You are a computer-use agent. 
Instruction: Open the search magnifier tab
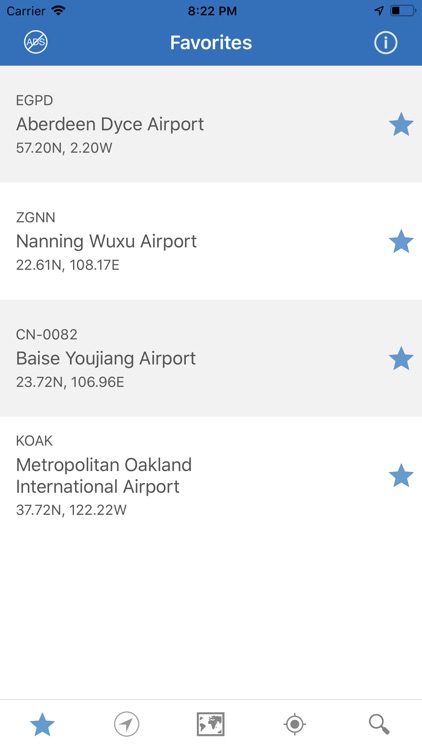coord(379,724)
